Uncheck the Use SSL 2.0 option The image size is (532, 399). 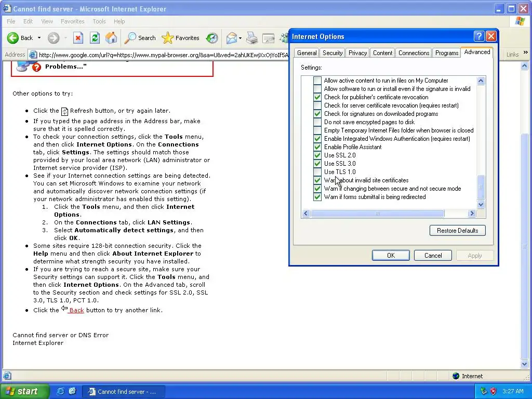coord(317,155)
